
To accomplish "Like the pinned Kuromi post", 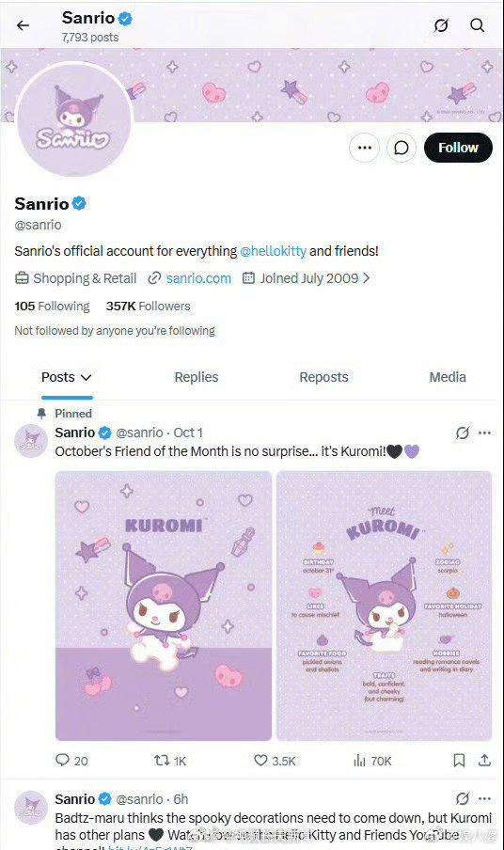I will (275, 761).
